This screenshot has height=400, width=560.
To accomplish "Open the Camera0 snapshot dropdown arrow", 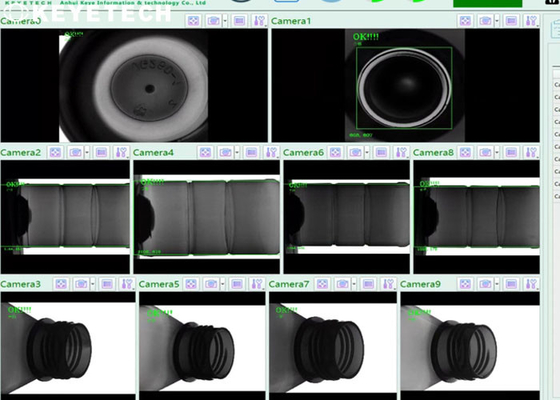I will [225, 21].
